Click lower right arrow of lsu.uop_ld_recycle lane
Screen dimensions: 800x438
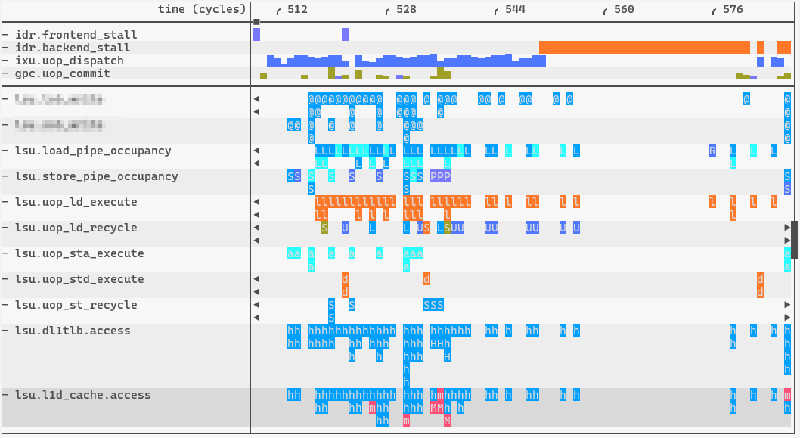click(x=787, y=240)
